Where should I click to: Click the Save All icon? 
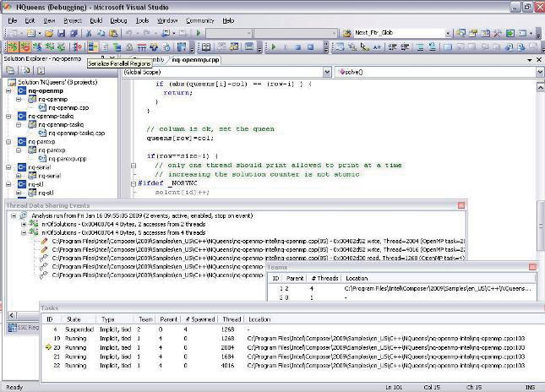click(x=74, y=33)
